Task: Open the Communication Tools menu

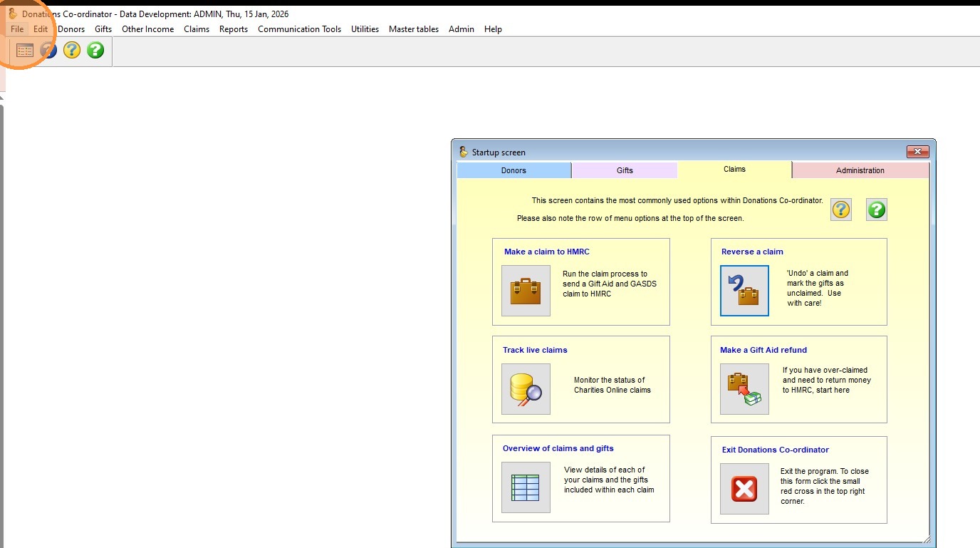Action: (x=299, y=29)
